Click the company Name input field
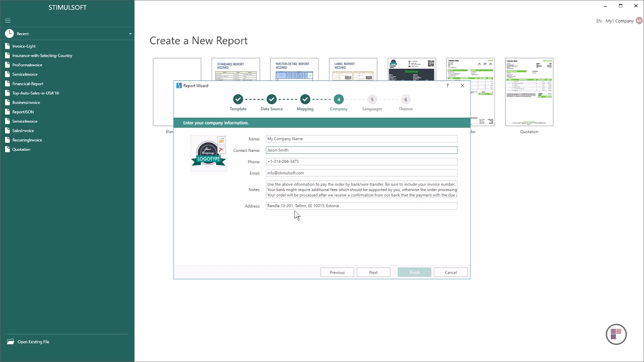This screenshot has height=362, width=644. 361,139
